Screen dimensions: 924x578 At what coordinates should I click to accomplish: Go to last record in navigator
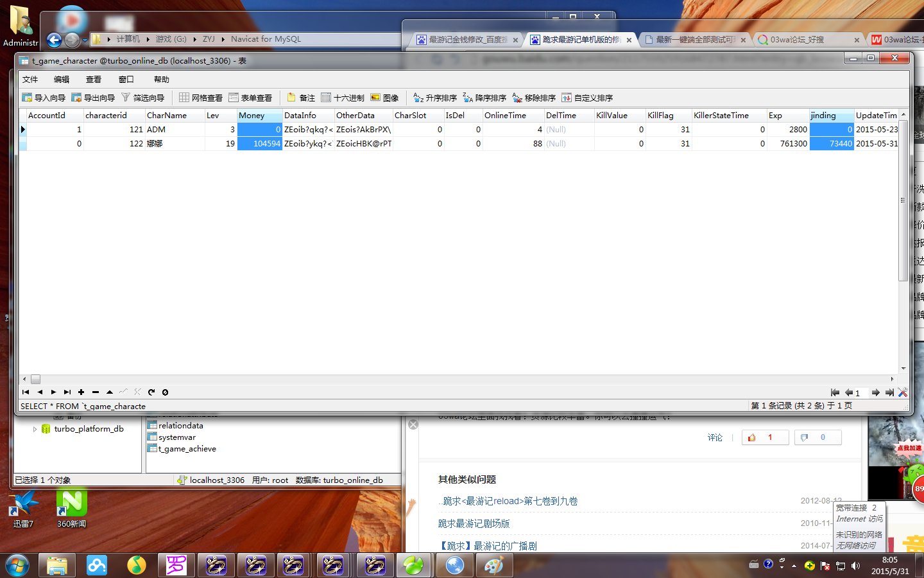[67, 392]
